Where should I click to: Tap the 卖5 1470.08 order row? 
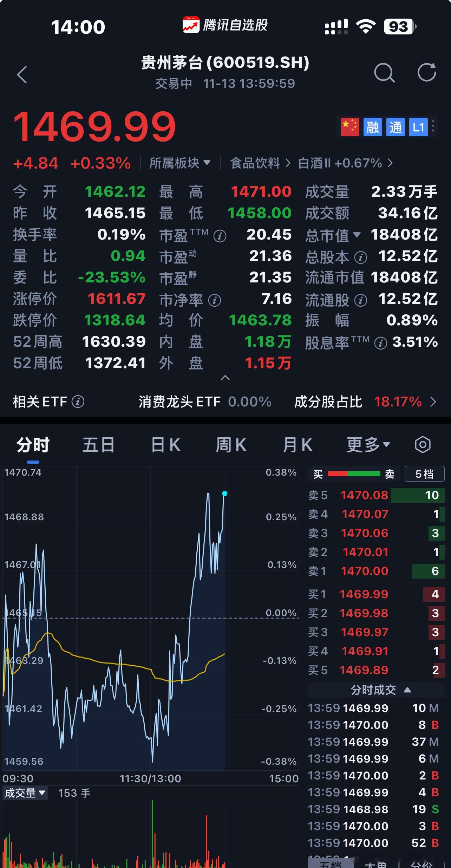click(376, 495)
